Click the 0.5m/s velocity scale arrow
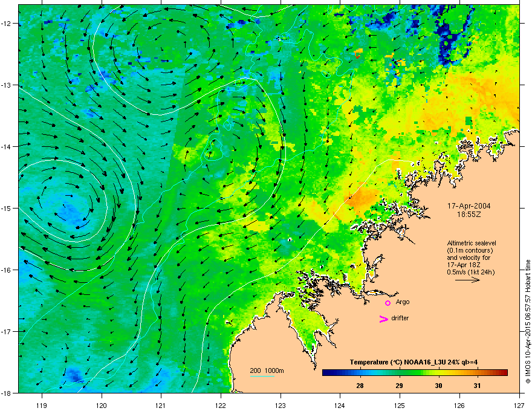532x411 pixels. [467, 280]
